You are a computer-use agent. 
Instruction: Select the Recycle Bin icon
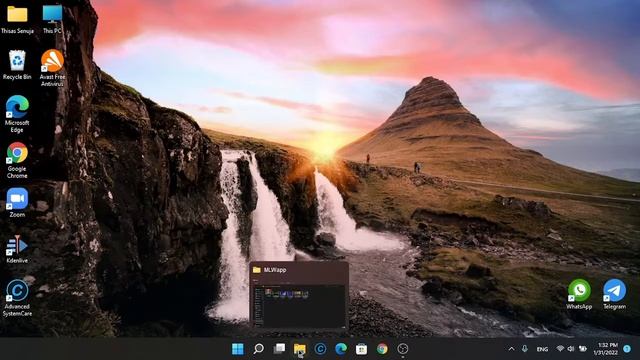pos(17,65)
